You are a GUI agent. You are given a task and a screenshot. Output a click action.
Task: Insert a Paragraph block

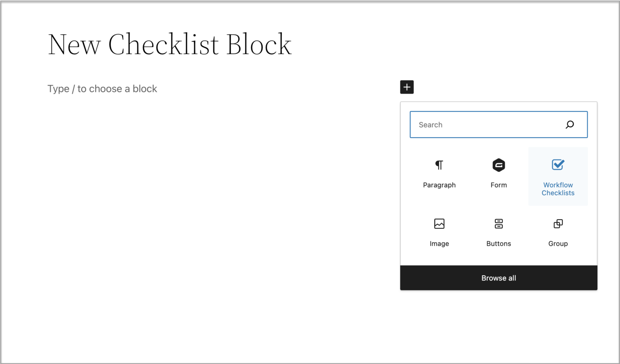tap(439, 174)
